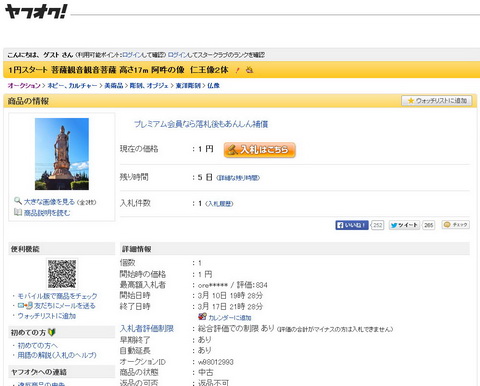The image size is (480, 386).
Task: Click the ヤフオク! logo
Action: [36, 12]
